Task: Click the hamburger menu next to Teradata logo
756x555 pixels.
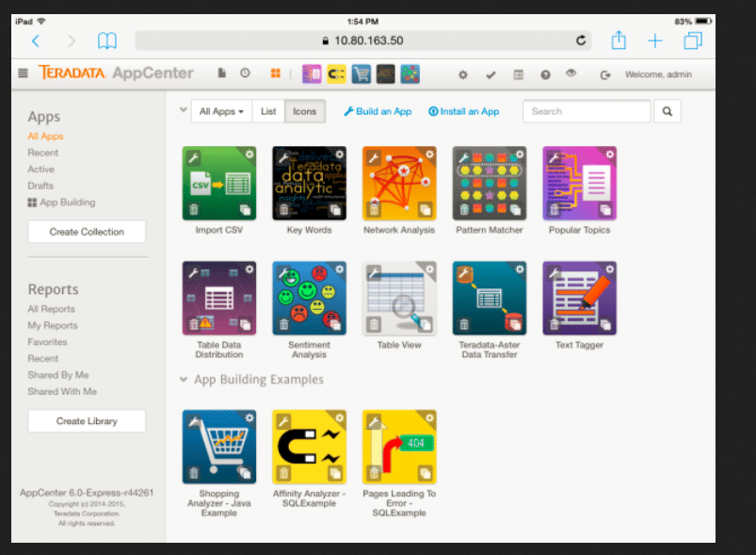Action: 23,73
